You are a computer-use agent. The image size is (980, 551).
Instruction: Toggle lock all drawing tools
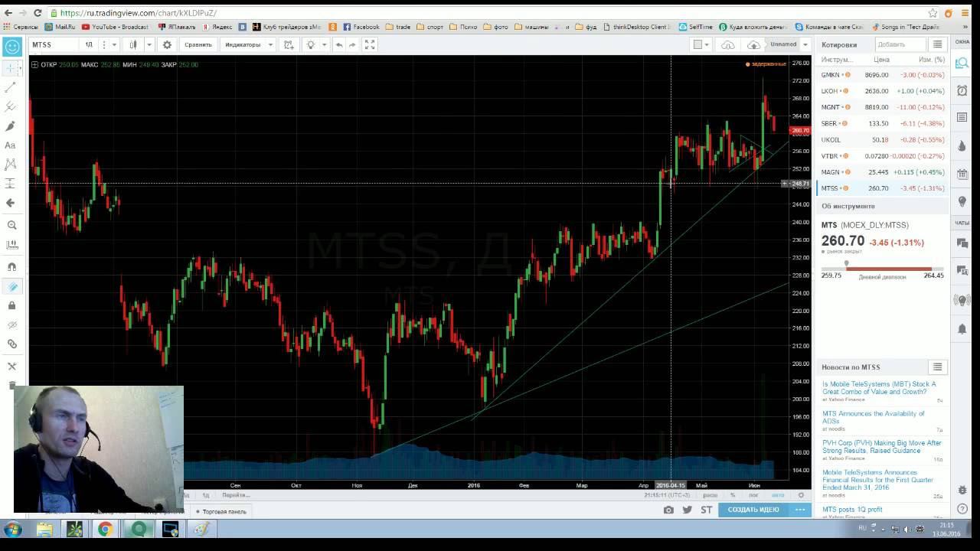click(11, 305)
